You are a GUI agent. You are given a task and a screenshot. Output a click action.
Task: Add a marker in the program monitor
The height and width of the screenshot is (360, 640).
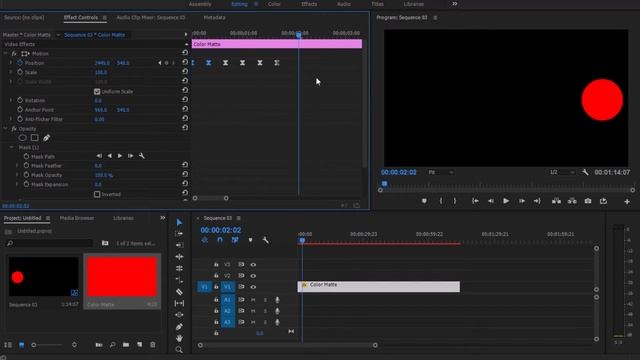point(424,201)
